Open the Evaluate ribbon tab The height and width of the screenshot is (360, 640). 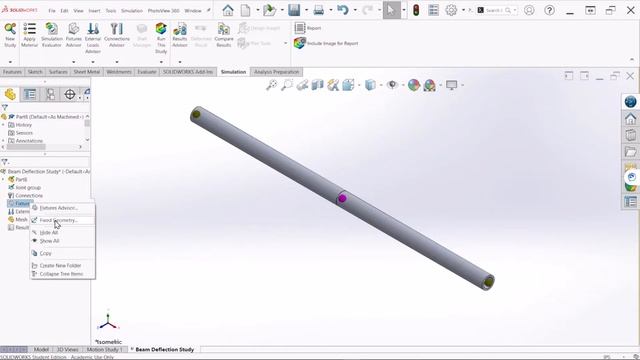[x=147, y=72]
